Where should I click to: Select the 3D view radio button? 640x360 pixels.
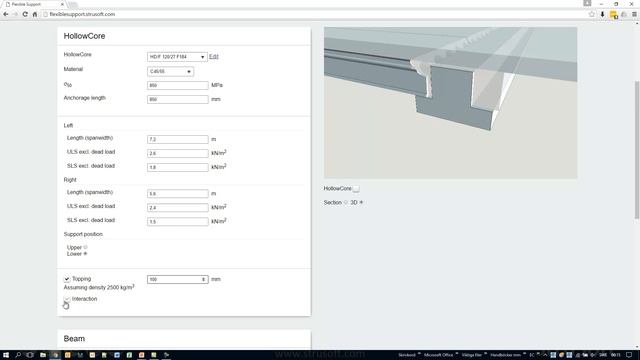[x=361, y=202]
